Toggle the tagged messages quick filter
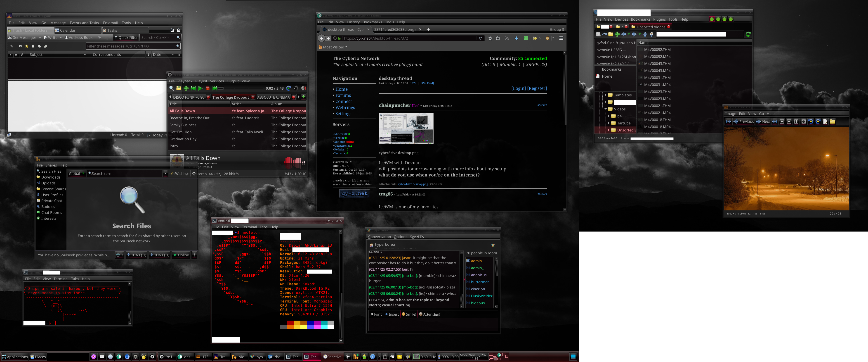Image resolution: width=868 pixels, height=362 pixels. tap(39, 46)
